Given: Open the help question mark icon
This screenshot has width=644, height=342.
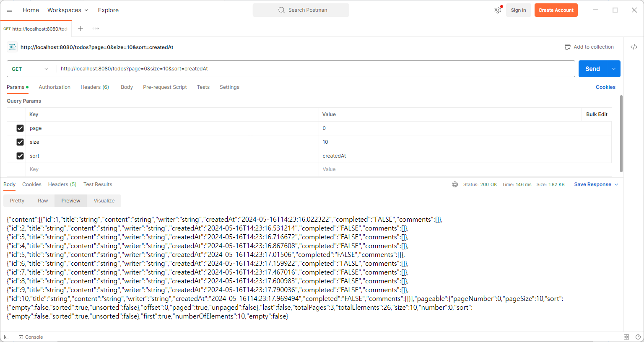Looking at the screenshot, I should pos(638,337).
